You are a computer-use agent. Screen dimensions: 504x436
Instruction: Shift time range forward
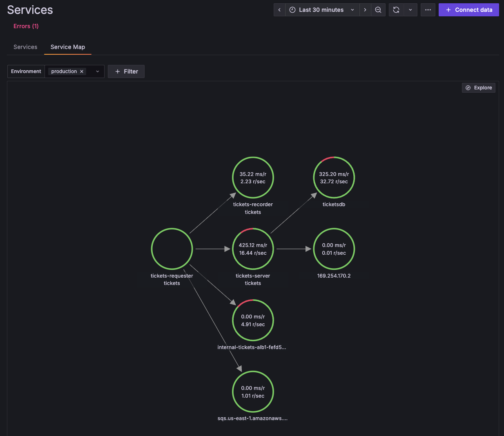click(365, 10)
